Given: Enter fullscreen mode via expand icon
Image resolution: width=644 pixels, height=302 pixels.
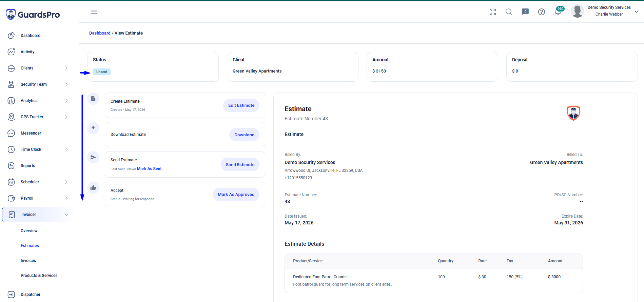Looking at the screenshot, I should (x=493, y=12).
